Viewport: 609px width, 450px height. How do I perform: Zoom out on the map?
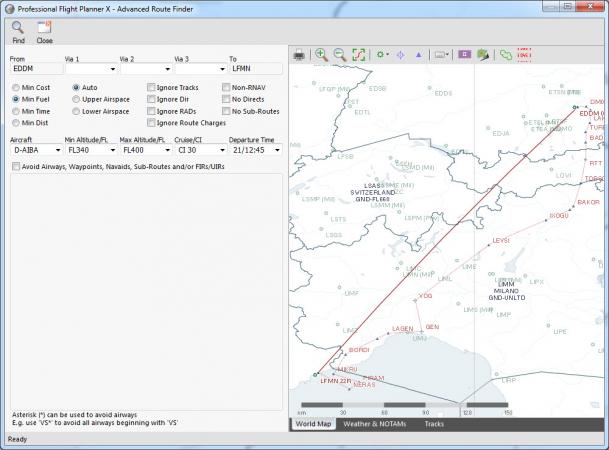(339, 55)
